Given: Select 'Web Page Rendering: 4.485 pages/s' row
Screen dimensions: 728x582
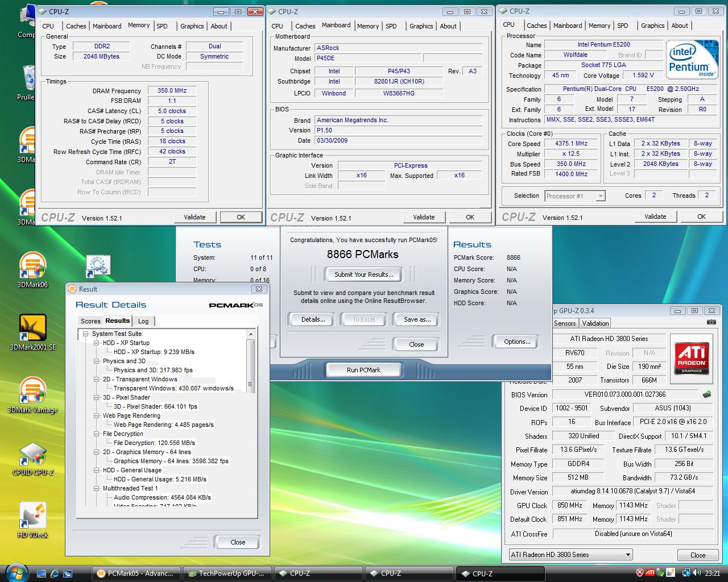Looking at the screenshot, I should point(164,425).
